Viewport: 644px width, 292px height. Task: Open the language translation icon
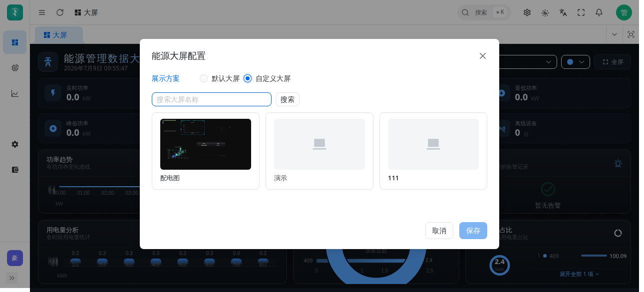563,12
